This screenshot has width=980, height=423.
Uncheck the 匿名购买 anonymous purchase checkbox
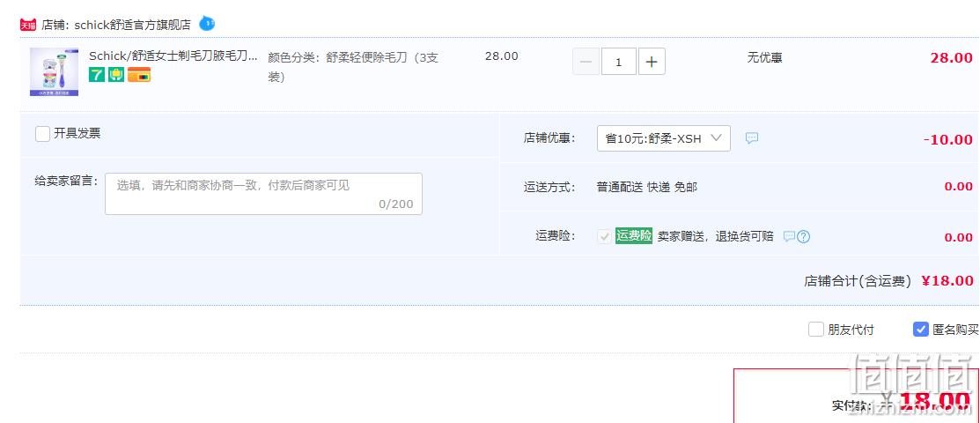pos(920,329)
